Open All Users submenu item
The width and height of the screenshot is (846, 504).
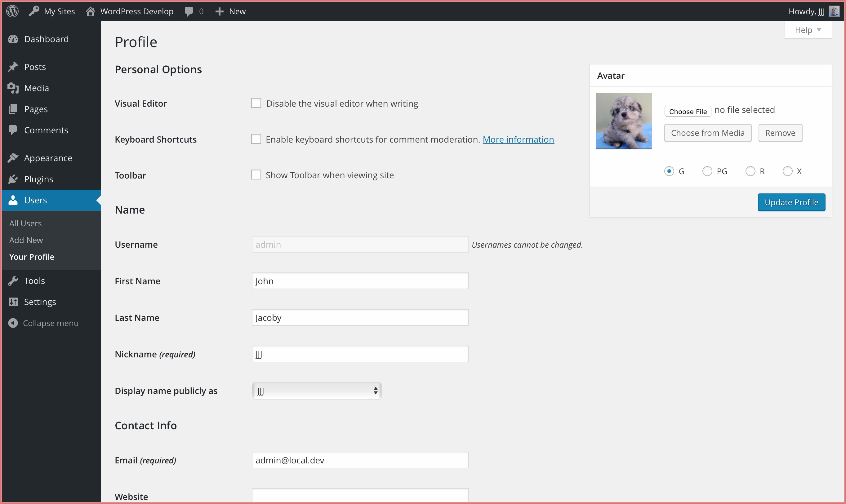(25, 223)
